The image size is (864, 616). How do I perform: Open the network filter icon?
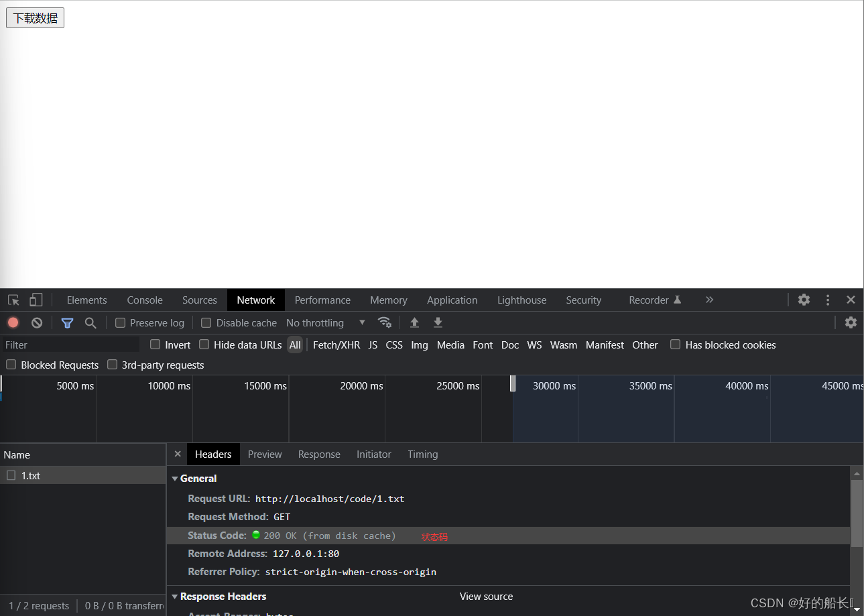67,322
